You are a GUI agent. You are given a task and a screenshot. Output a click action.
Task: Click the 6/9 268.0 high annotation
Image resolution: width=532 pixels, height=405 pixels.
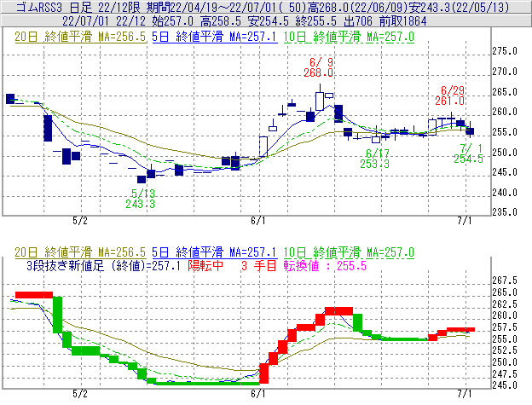click(x=318, y=67)
